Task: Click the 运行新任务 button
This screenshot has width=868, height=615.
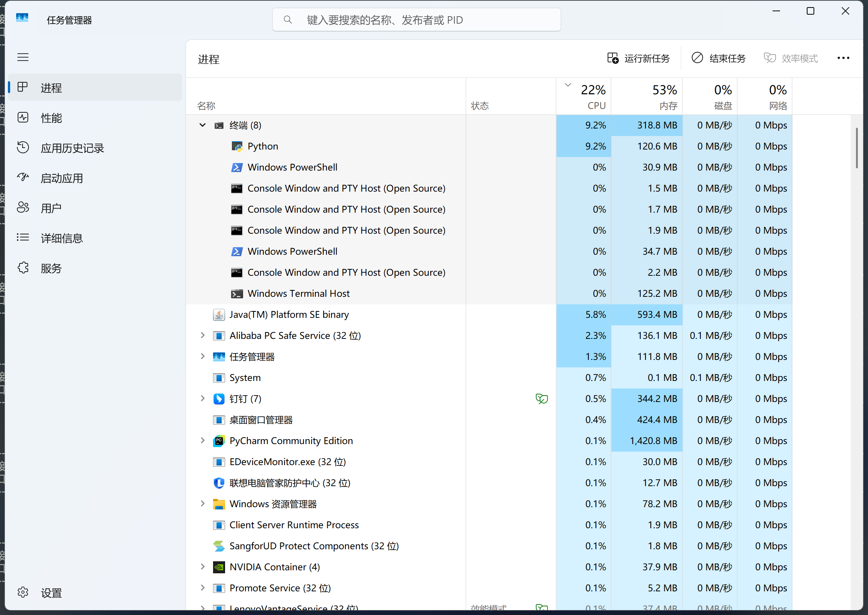Action: point(638,58)
